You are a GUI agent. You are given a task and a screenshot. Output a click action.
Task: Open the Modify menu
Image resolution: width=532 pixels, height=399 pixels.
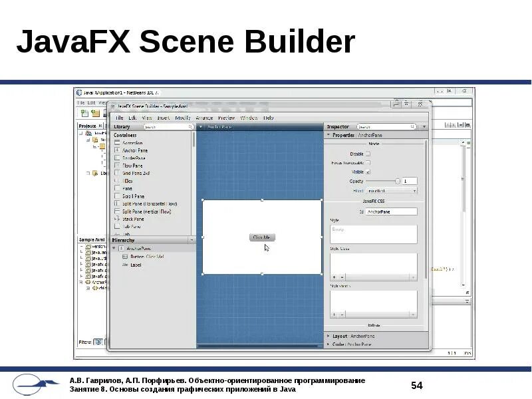coord(182,118)
